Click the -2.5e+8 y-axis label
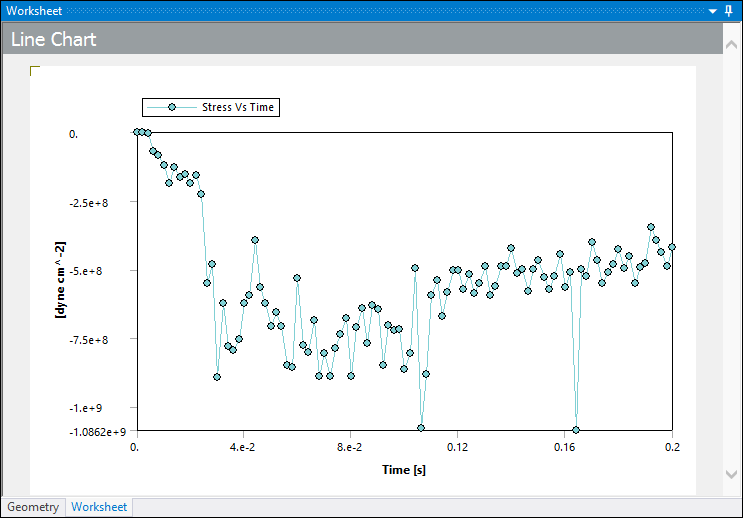743x518 pixels. 89,203
